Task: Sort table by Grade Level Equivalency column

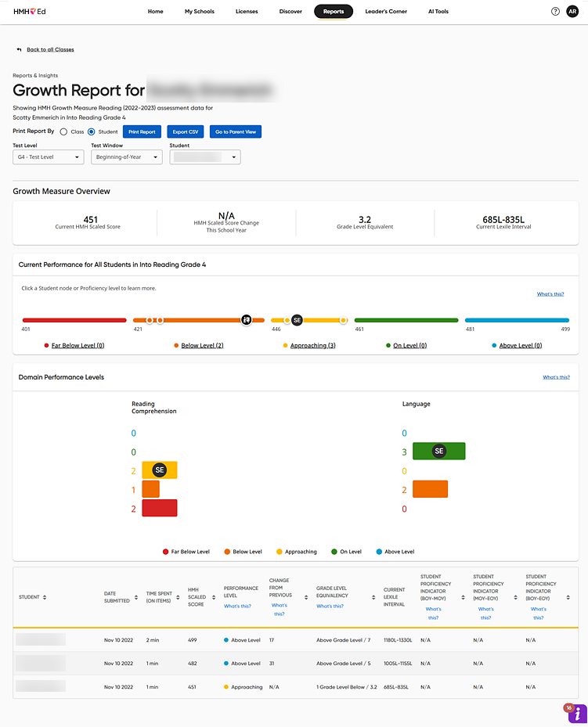Action: pos(373,597)
